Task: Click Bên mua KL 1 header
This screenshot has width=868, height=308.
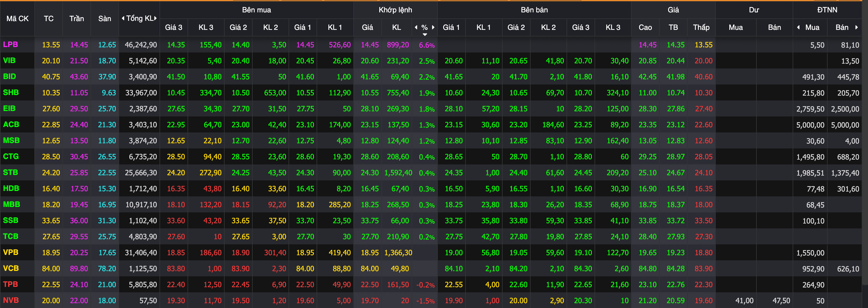Action: (x=335, y=27)
